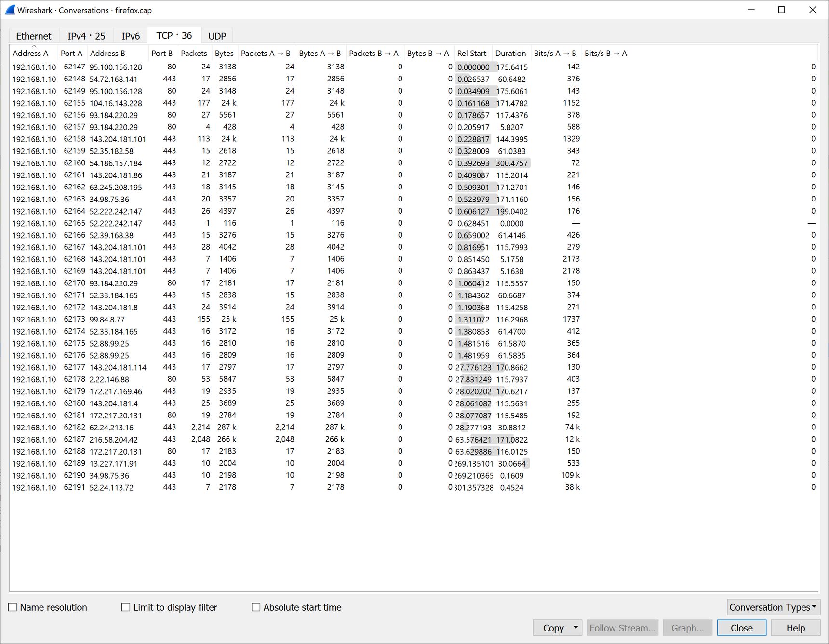The width and height of the screenshot is (829, 644).
Task: Select the row with address 52.39.168.38
Action: coord(414,235)
